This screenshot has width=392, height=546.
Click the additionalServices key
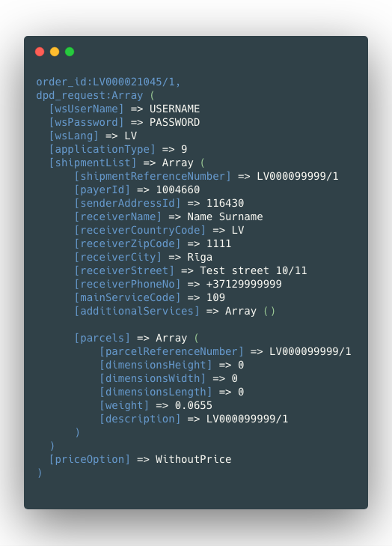137,311
